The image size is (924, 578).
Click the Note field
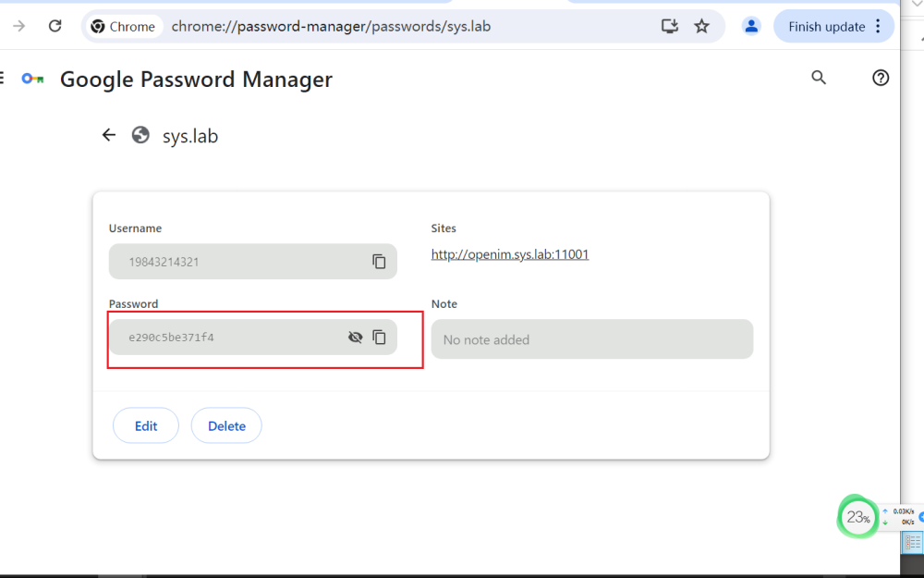tap(591, 339)
